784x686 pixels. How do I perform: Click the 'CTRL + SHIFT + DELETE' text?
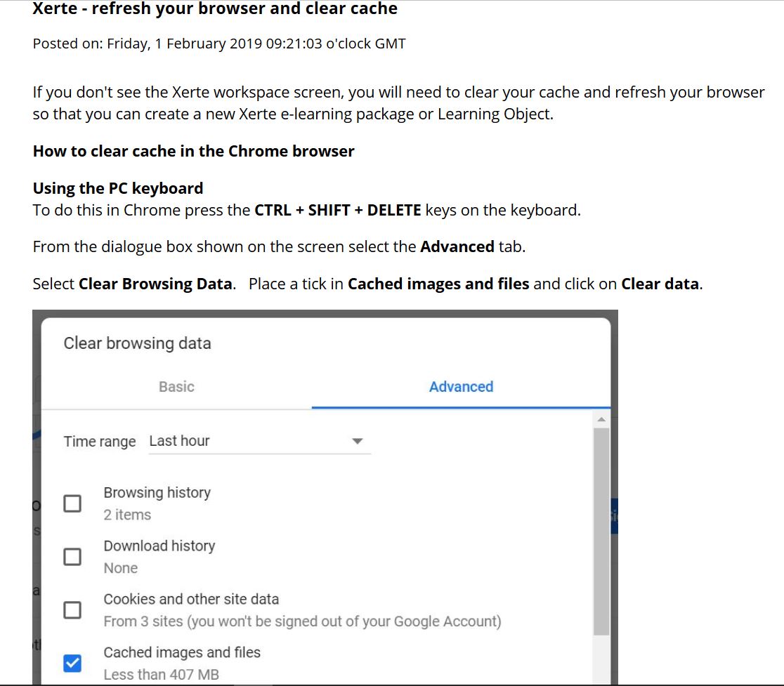pyautogui.click(x=338, y=210)
